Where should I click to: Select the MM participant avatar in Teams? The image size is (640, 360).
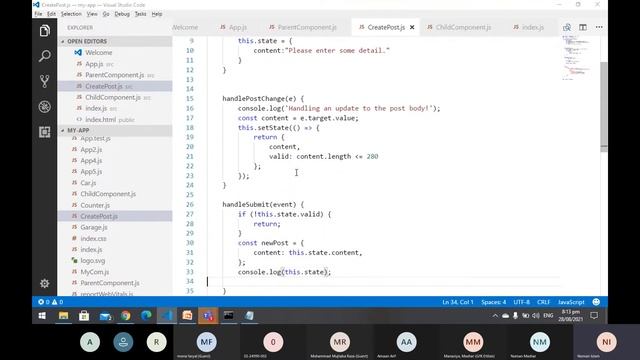[473, 342]
